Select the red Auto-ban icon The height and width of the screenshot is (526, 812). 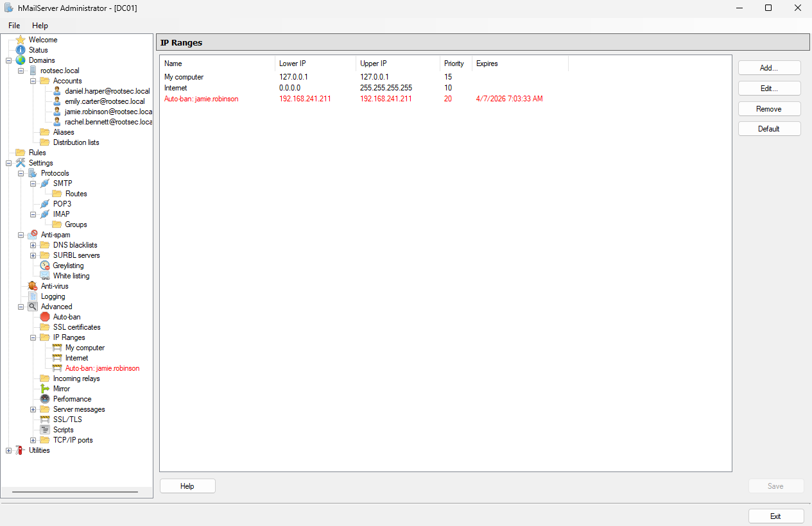coord(45,317)
